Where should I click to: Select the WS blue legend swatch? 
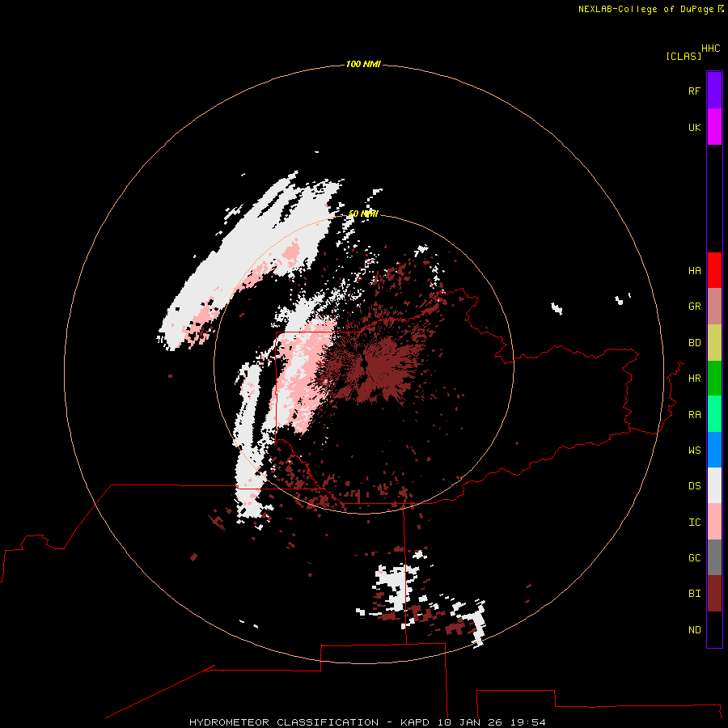pos(714,450)
